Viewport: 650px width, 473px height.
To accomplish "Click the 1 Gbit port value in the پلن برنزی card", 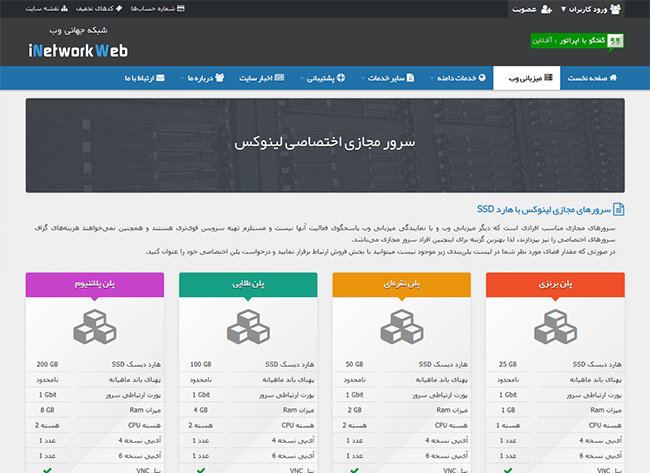I will pyautogui.click(x=508, y=395).
